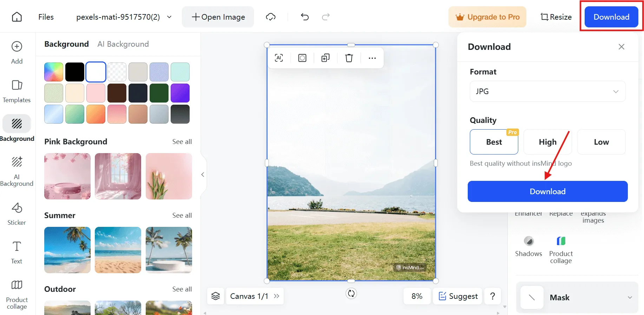Select pink podium background thumbnail
644x315 pixels.
(x=67, y=176)
